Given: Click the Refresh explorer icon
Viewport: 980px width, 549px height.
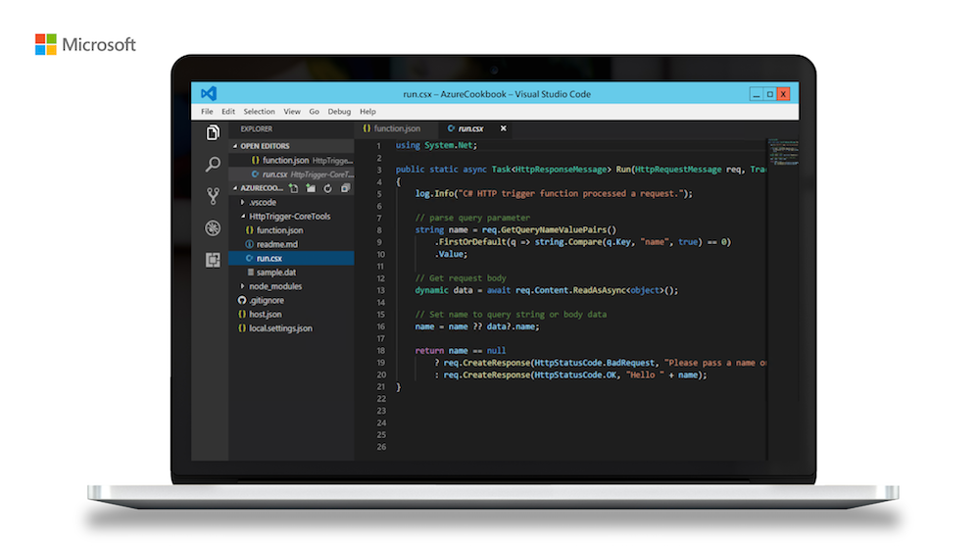Looking at the screenshot, I should (x=327, y=188).
